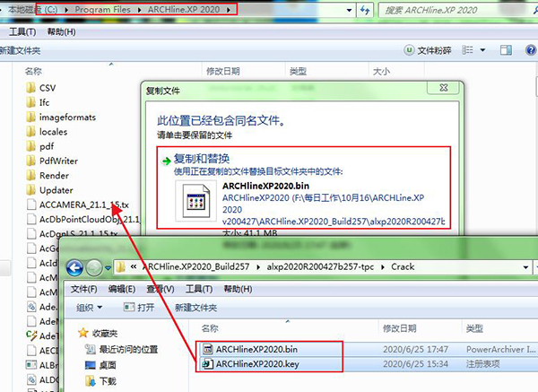This screenshot has height=392, width=538.
Task: Select 桌面 in navigation pane
Action: [100, 365]
